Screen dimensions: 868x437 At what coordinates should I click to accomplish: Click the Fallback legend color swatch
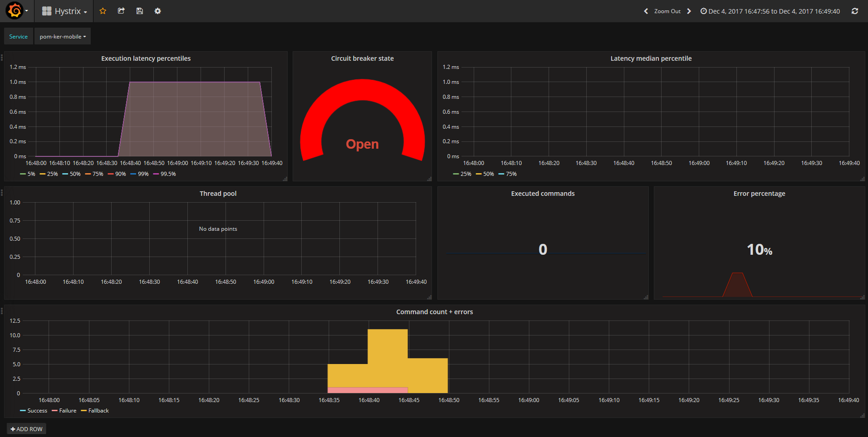(x=83, y=411)
